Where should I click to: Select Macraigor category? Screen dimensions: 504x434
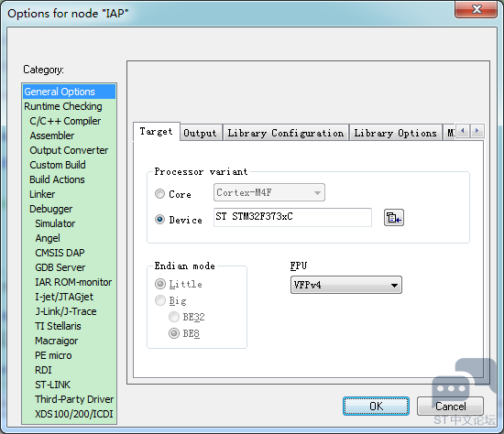[69, 341]
